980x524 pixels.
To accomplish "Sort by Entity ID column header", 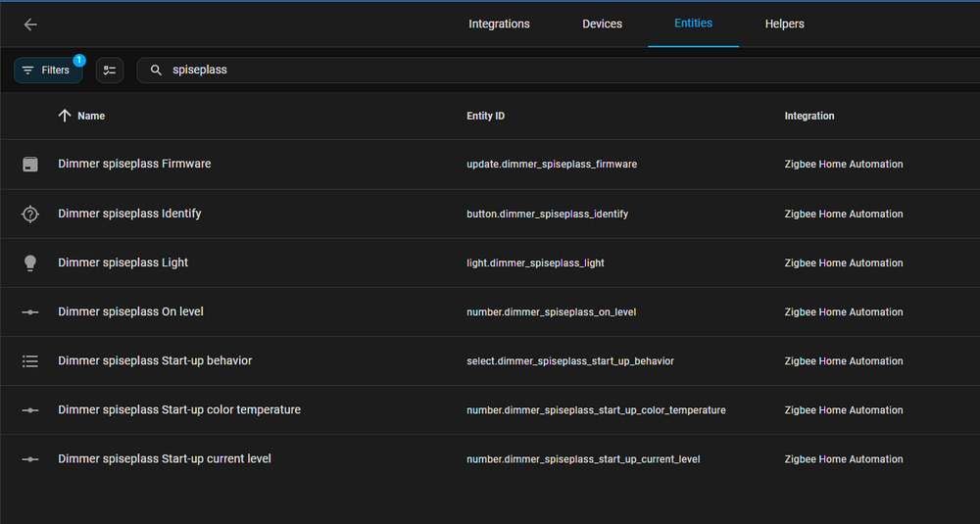I will click(485, 116).
